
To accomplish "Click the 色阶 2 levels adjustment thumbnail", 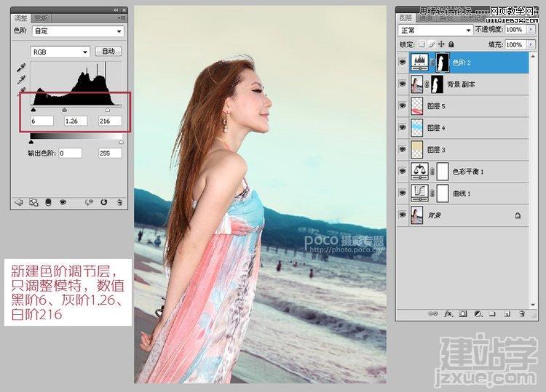I will 419,63.
